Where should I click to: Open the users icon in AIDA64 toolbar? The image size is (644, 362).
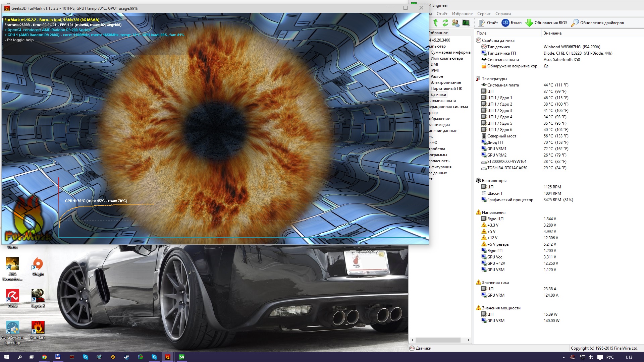[455, 23]
